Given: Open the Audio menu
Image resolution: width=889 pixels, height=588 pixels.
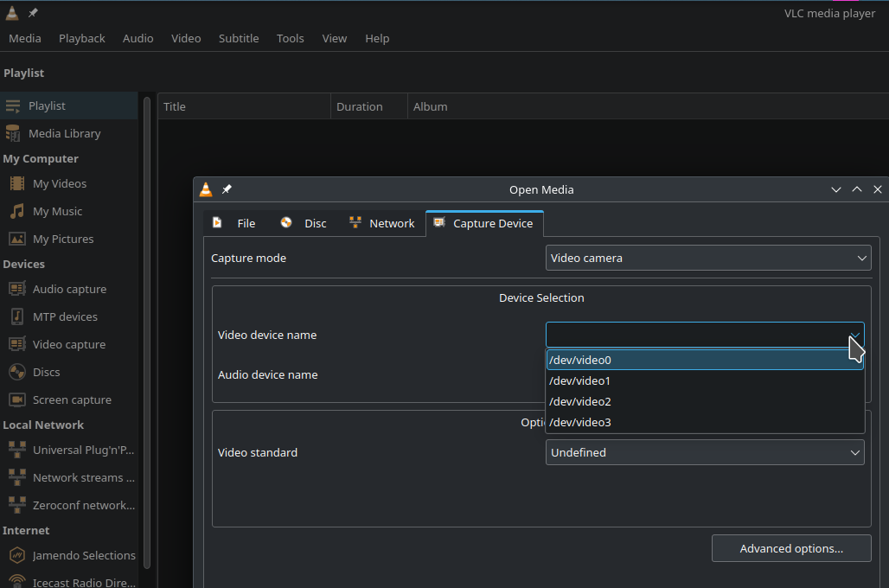Looking at the screenshot, I should (138, 39).
